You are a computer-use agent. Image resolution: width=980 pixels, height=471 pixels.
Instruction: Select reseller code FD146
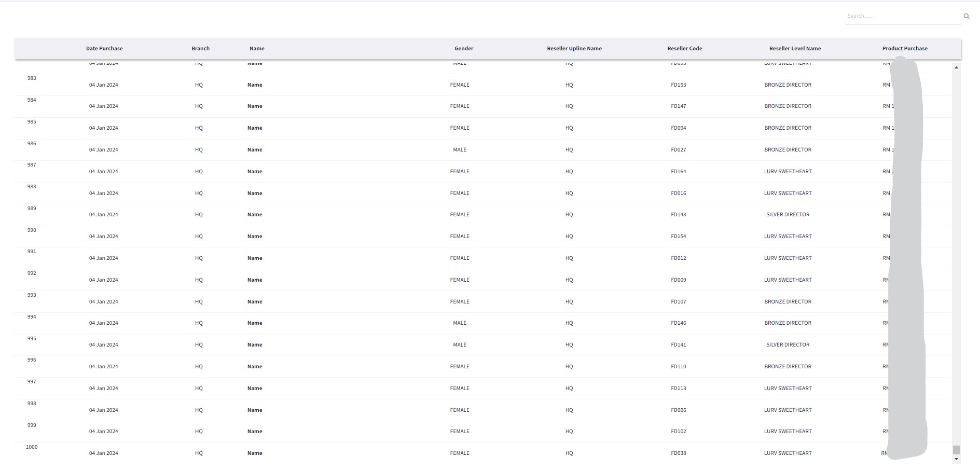click(678, 323)
